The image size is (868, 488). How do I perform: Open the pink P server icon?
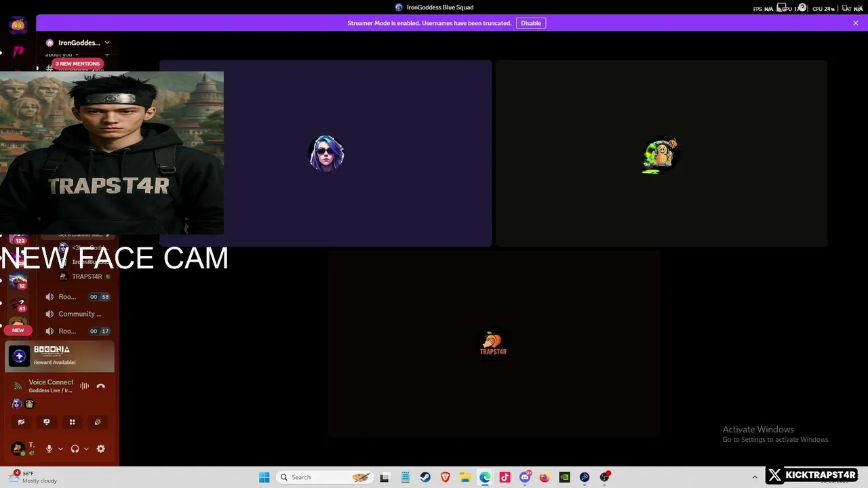[18, 52]
